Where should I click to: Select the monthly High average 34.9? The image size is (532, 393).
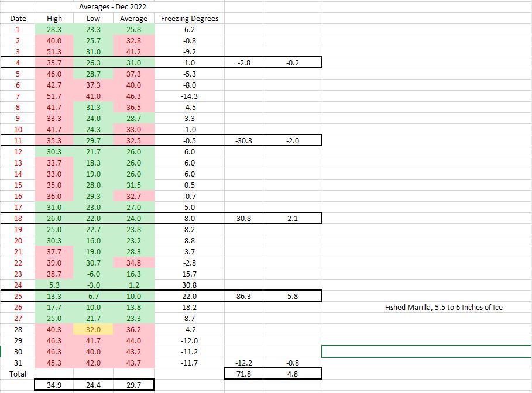[x=54, y=385]
